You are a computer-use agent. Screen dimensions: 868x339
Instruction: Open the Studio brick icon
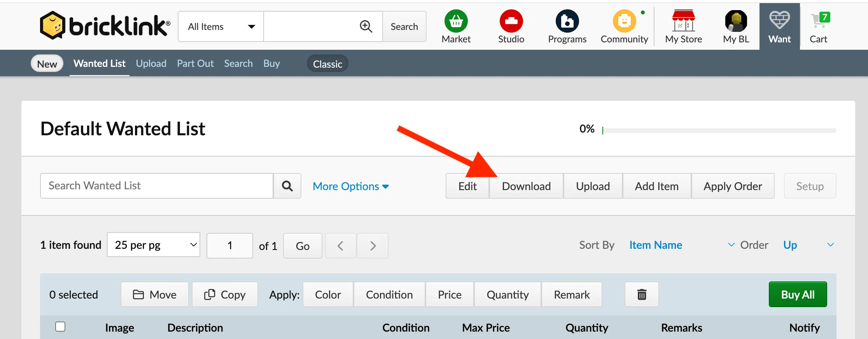pyautogui.click(x=511, y=21)
